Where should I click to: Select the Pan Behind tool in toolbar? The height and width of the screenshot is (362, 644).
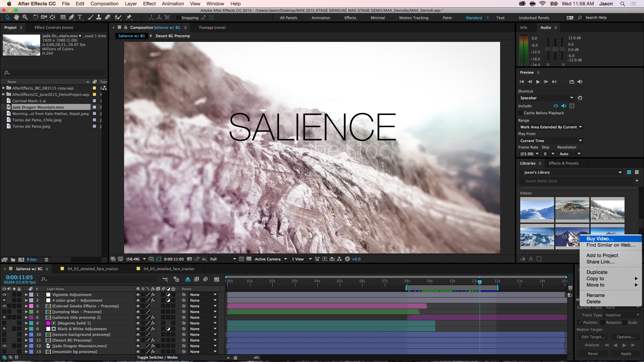[x=53, y=18]
